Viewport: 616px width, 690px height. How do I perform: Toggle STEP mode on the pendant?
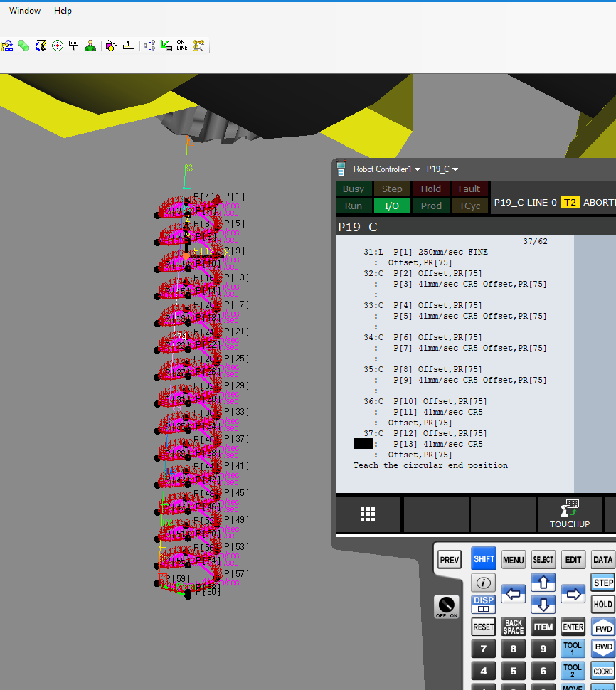(x=603, y=583)
